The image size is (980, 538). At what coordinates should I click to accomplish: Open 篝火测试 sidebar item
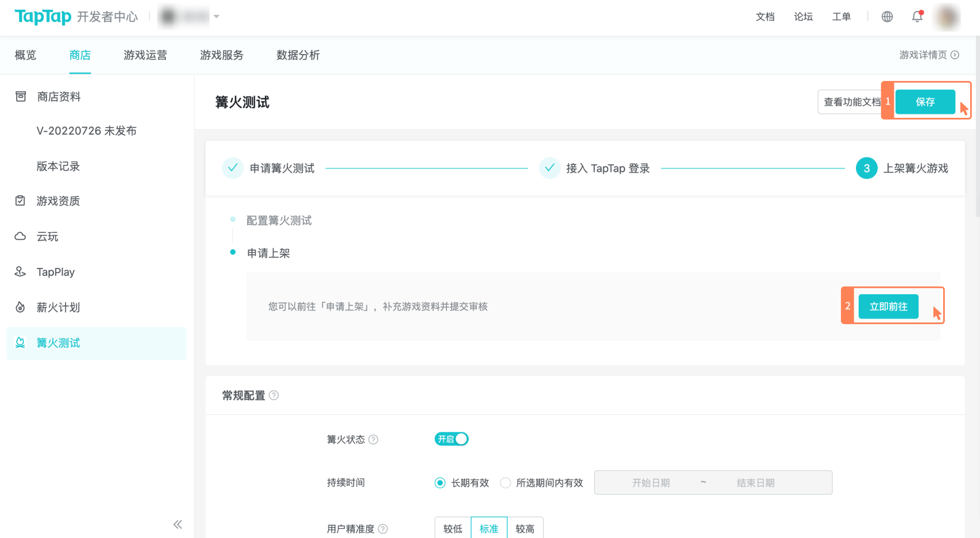[x=97, y=343]
